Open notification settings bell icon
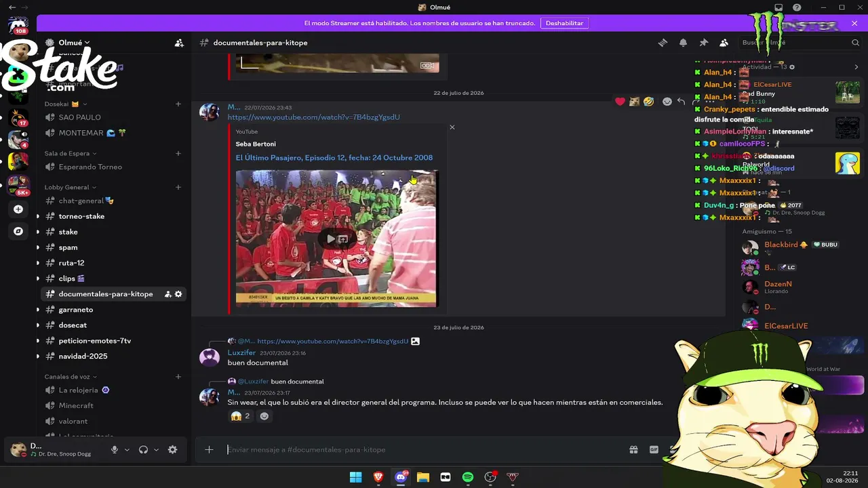 (x=683, y=43)
